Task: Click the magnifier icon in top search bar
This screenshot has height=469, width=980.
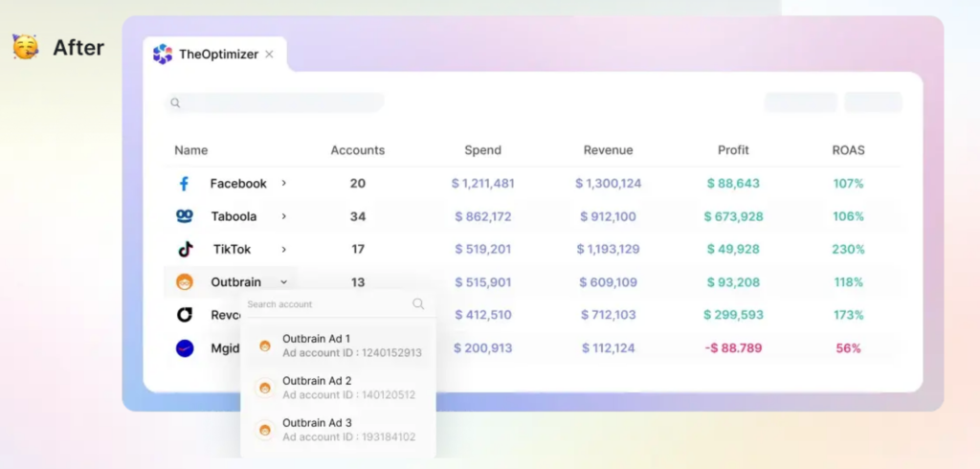Action: coord(175,103)
